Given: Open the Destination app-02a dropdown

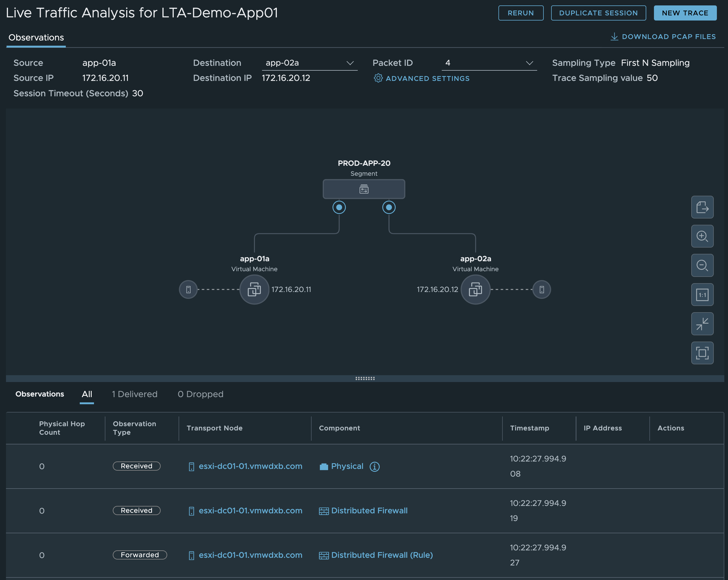Looking at the screenshot, I should click(309, 63).
